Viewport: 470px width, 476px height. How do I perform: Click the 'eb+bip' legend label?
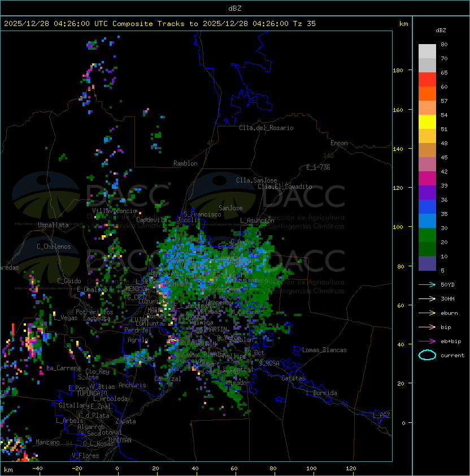451,341
